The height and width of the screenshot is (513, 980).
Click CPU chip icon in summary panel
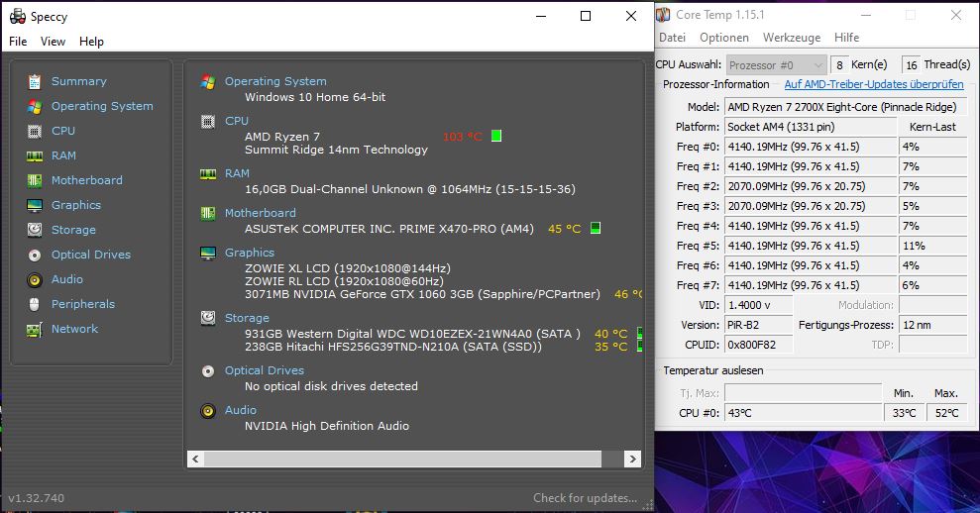pyautogui.click(x=208, y=121)
